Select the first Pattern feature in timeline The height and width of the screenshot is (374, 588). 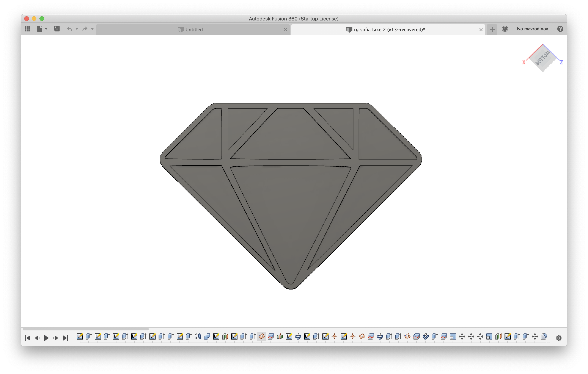click(298, 336)
